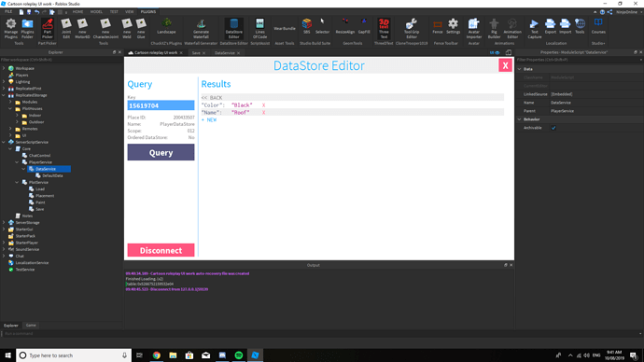Select the GapFill tool
Image resolution: width=644 pixels, height=362 pixels.
[x=364, y=26]
